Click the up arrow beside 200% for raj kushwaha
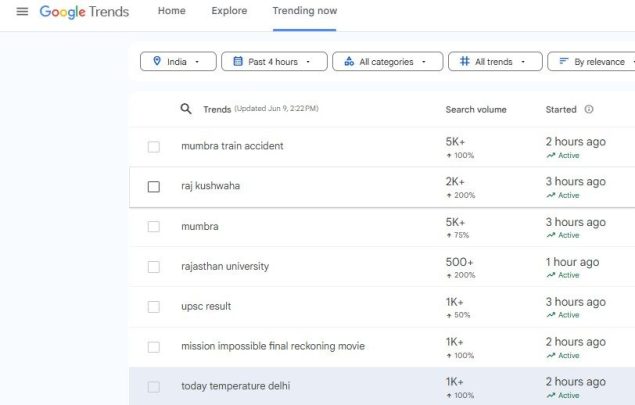The image size is (635, 405). pyautogui.click(x=449, y=195)
